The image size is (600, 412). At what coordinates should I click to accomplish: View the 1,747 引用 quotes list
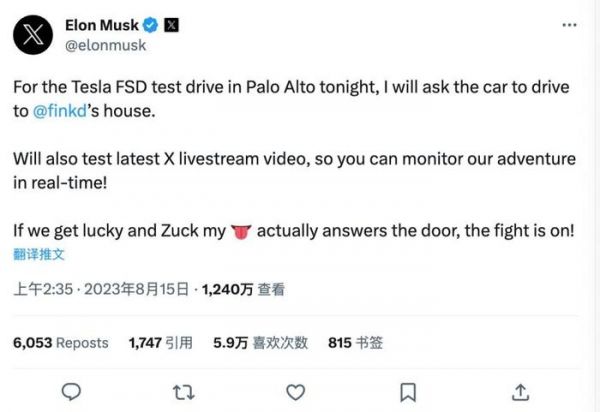[x=160, y=342]
